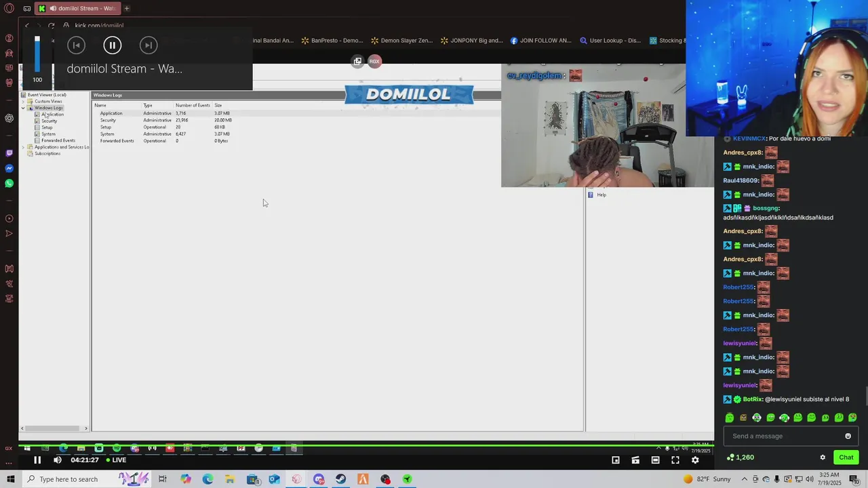
Task: Open Messenger from the Opera sidebar
Action: point(9,168)
